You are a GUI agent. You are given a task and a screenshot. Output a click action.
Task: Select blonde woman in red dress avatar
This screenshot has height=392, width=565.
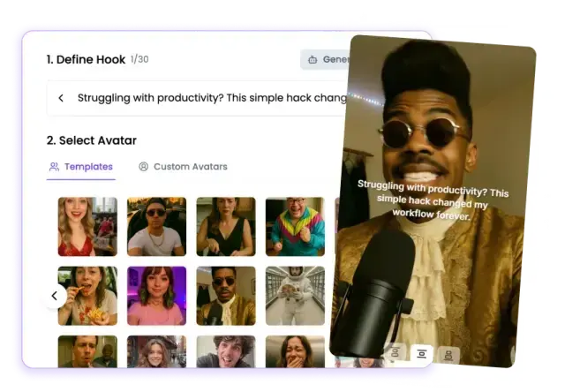[87, 227]
